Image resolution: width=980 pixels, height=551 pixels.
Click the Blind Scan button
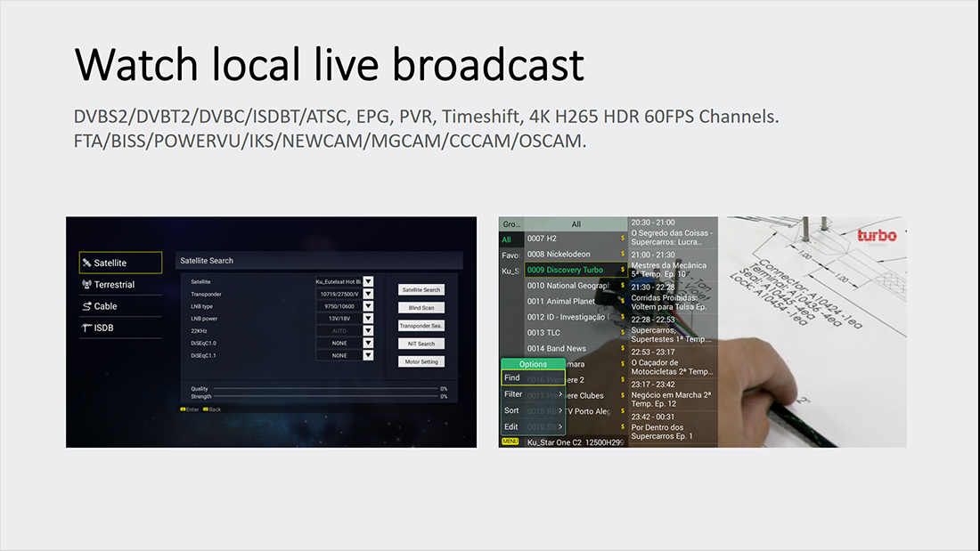421,307
